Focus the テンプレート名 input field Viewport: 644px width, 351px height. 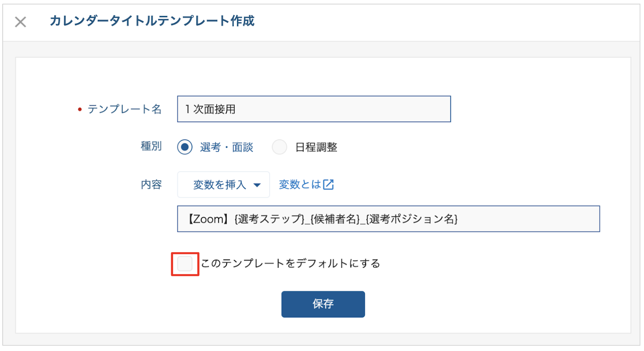(x=314, y=109)
